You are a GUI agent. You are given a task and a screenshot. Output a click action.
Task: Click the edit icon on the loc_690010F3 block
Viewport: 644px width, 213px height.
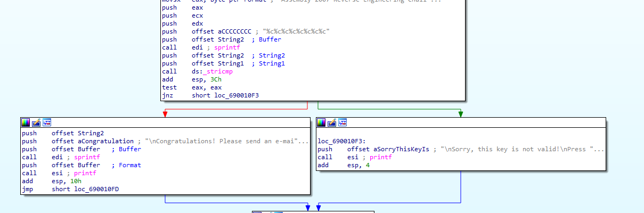(332, 122)
